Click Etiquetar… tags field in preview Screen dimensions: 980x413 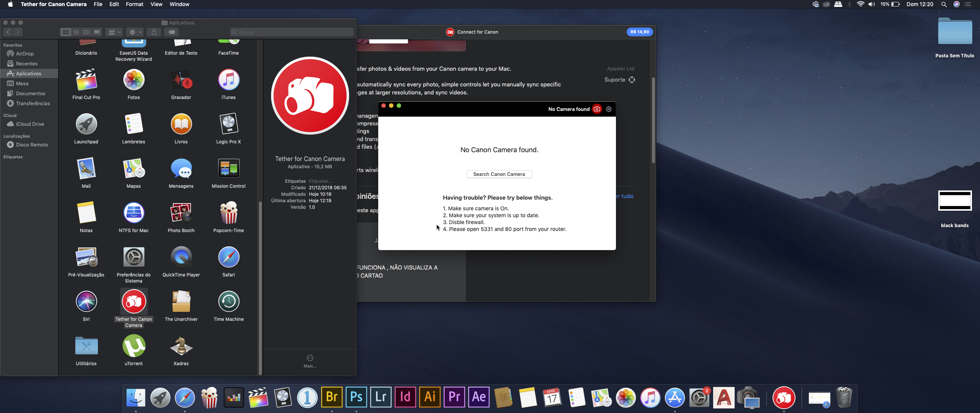[x=320, y=181]
